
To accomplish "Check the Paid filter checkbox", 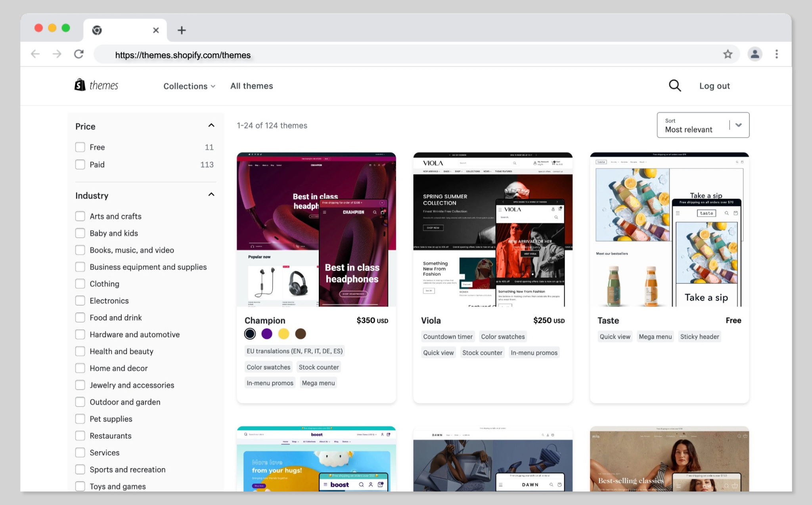I will pyautogui.click(x=80, y=164).
